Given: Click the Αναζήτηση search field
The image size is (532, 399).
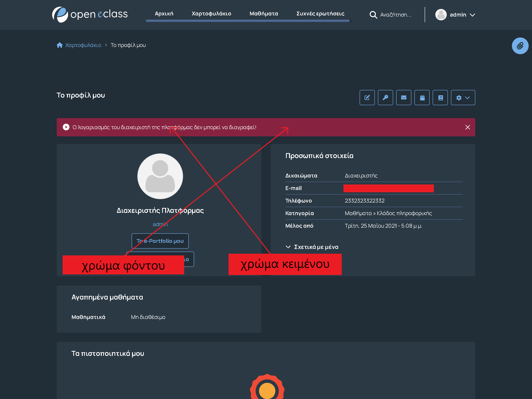Looking at the screenshot, I should (396, 15).
